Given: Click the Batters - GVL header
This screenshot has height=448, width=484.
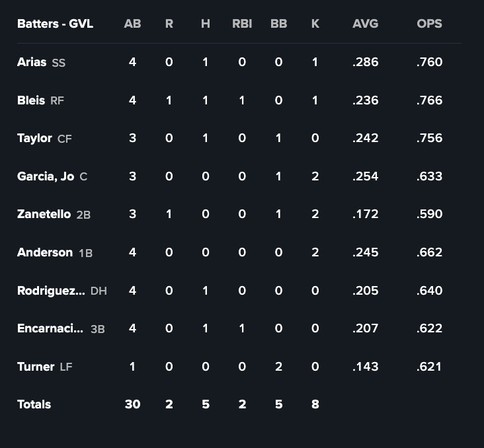Looking at the screenshot, I should click(55, 24).
